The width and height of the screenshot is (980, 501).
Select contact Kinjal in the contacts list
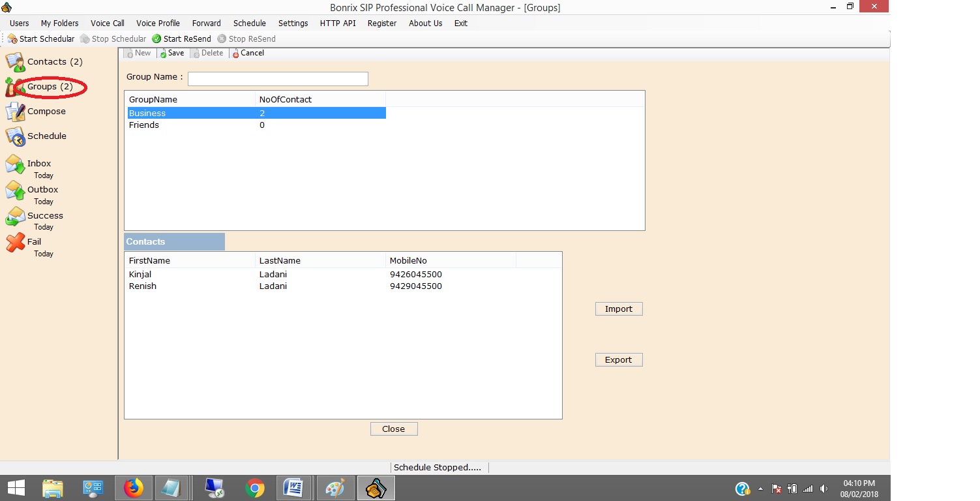point(140,275)
